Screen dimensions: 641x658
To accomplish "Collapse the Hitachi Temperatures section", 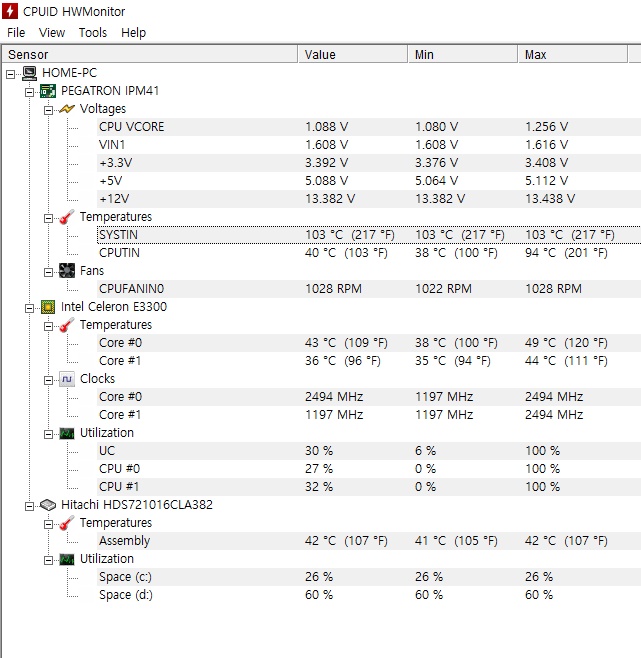I will pyautogui.click(x=49, y=525).
